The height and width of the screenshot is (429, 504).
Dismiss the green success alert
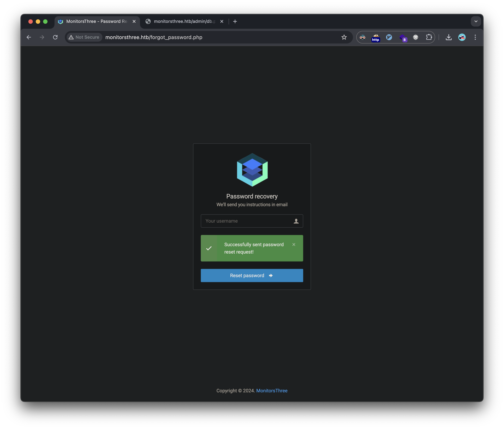click(x=294, y=244)
